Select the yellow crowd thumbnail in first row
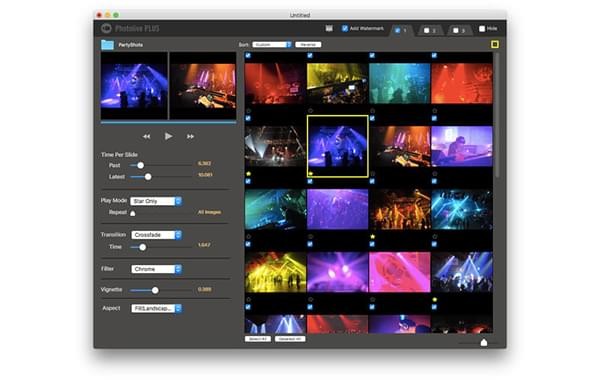The height and width of the screenshot is (380, 600). pos(338,83)
